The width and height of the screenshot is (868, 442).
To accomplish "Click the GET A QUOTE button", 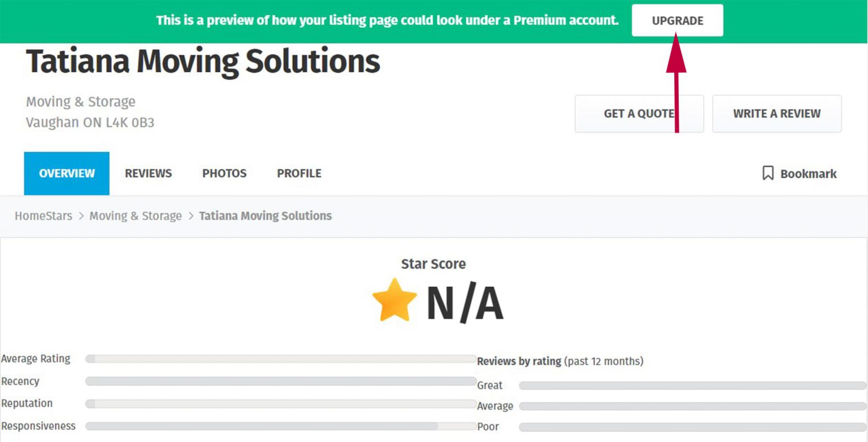I will tap(639, 113).
